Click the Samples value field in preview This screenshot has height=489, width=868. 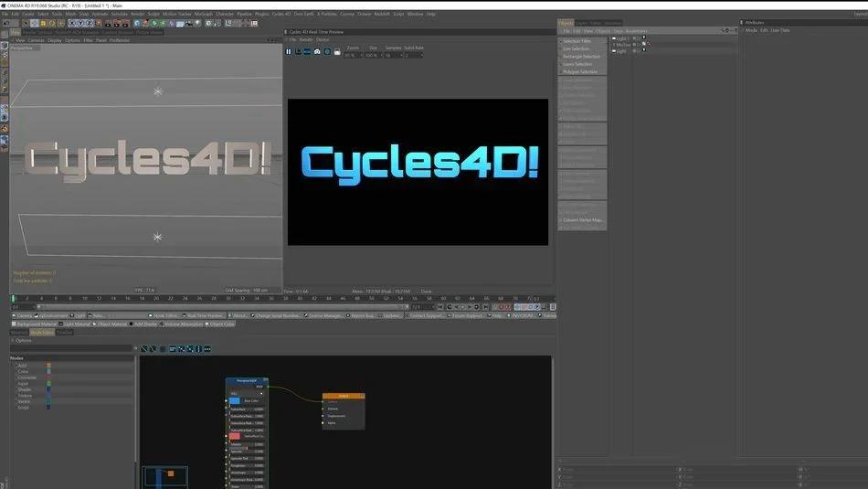click(x=393, y=56)
